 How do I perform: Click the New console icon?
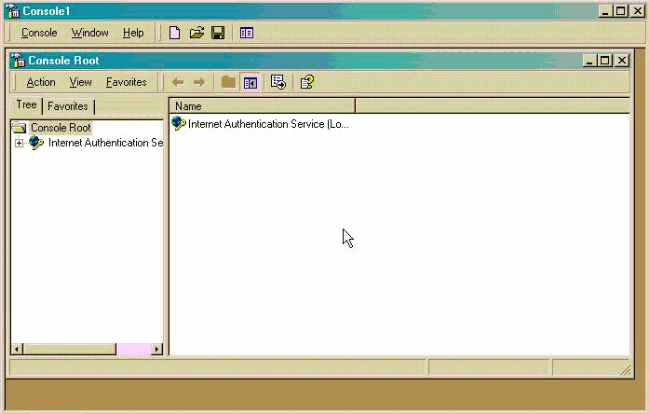[x=175, y=33]
